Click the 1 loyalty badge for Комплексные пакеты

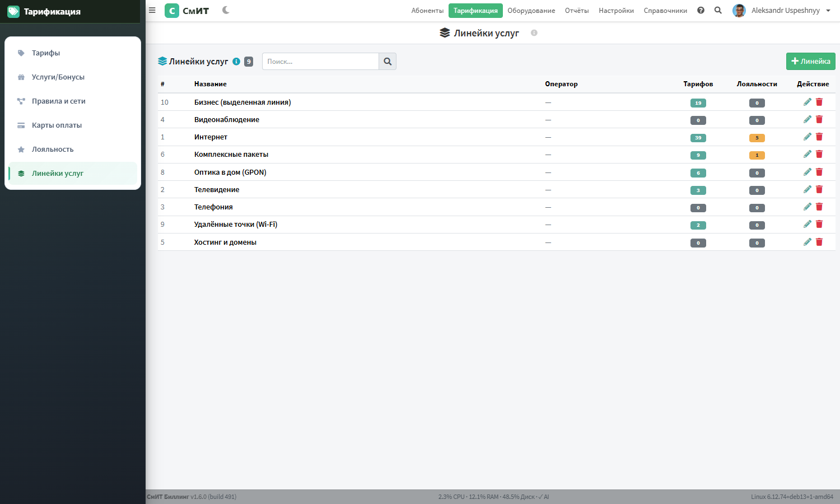[757, 155]
